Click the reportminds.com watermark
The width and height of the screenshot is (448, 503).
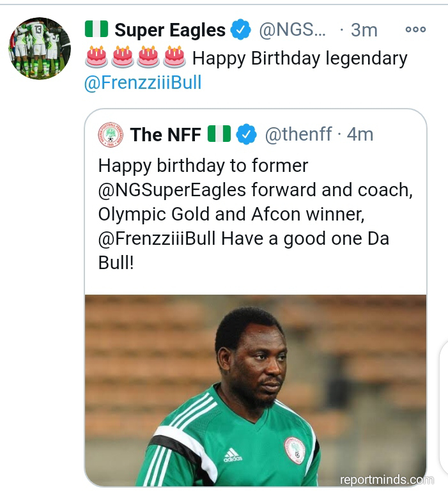coord(386,479)
